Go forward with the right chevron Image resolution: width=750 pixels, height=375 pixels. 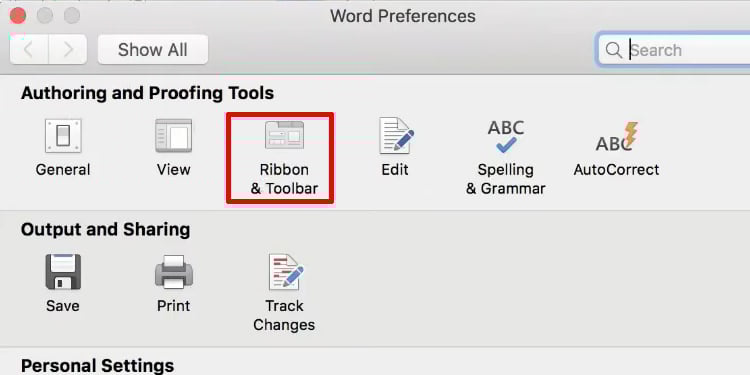click(x=68, y=49)
